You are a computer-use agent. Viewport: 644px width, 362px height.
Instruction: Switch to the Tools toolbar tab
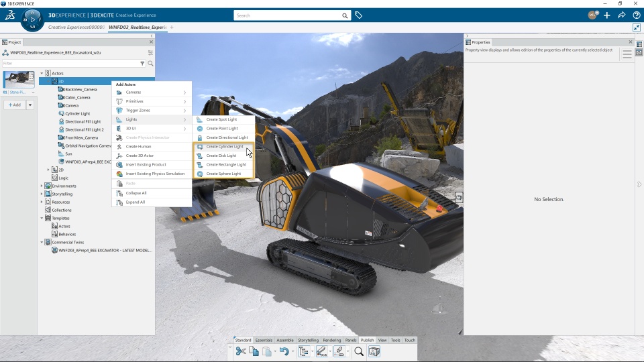point(396,341)
